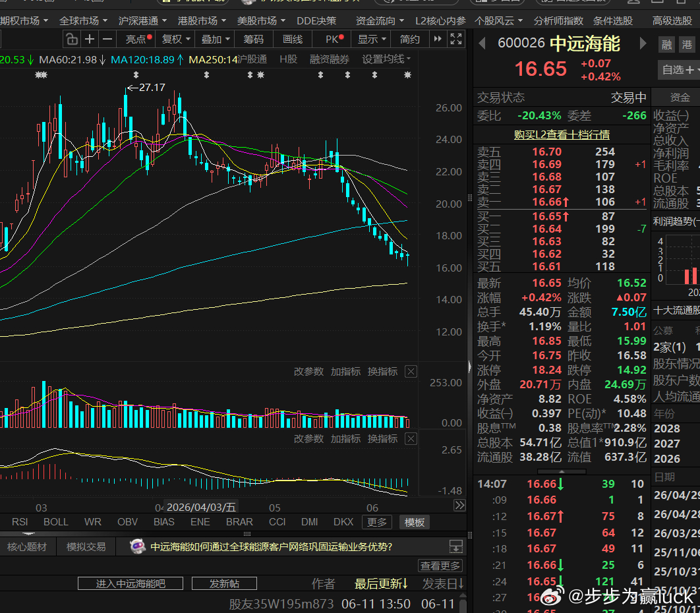Click 改参数 on volume indicator panel
The image size is (700, 613).
pos(308,372)
